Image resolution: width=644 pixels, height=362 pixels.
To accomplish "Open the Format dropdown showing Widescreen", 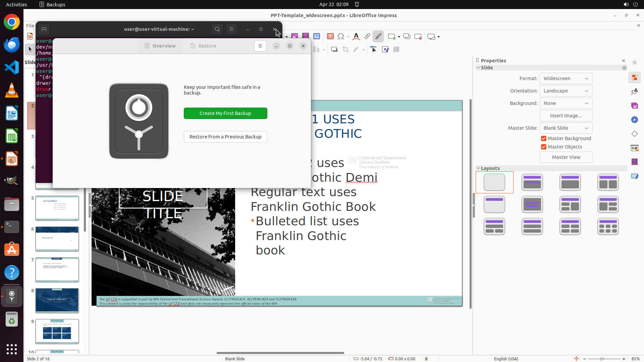I will tap(566, 78).
